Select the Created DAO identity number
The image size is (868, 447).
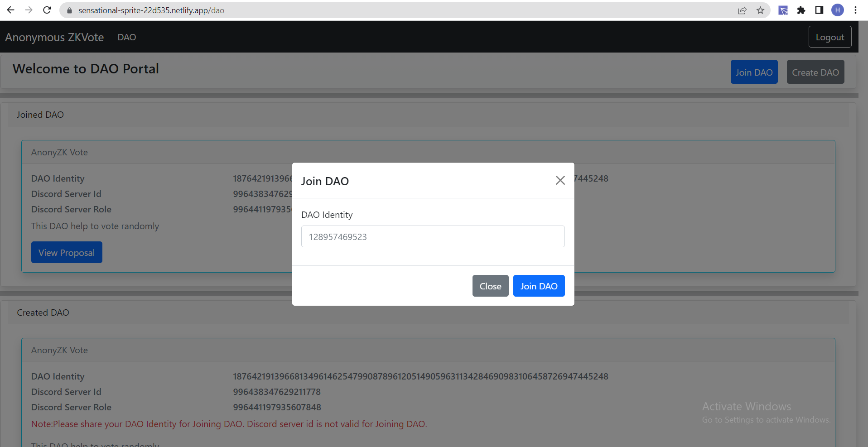click(420, 376)
